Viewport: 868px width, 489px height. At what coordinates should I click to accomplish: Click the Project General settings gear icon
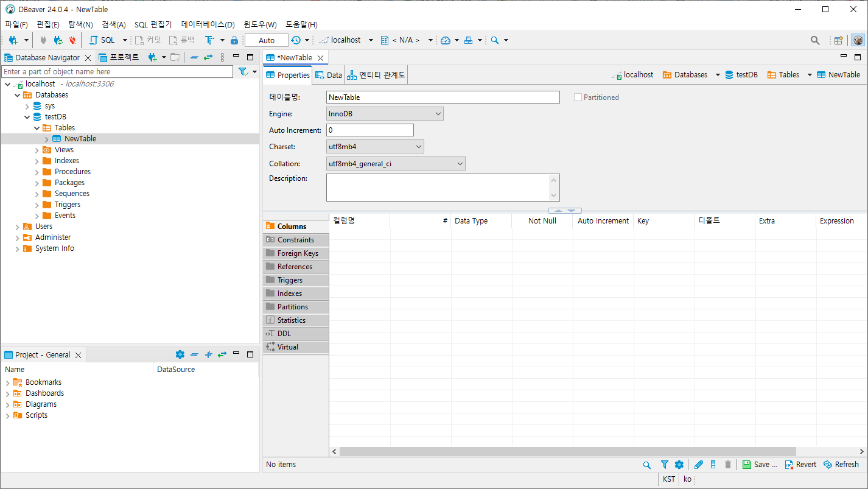(180, 354)
